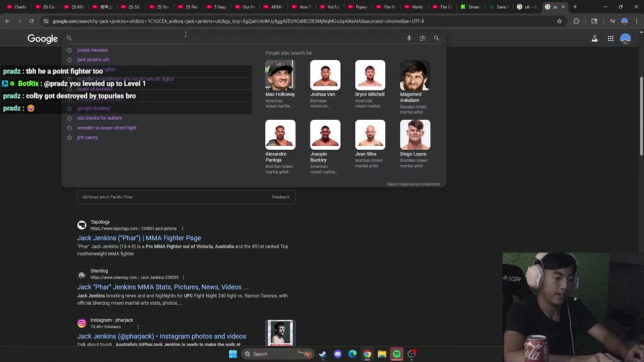Click the Windows taskbar Search box
Screen dimensions: 644x362
coord(277,354)
